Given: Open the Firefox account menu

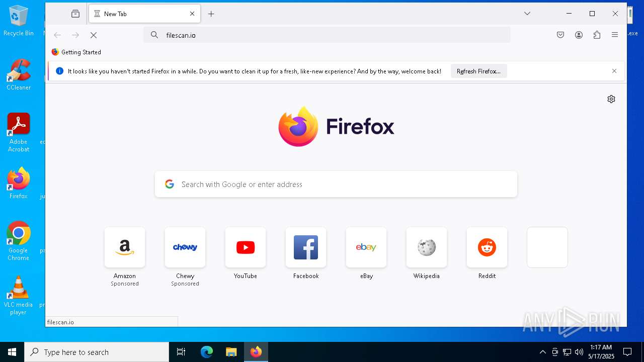Looking at the screenshot, I should tap(579, 35).
